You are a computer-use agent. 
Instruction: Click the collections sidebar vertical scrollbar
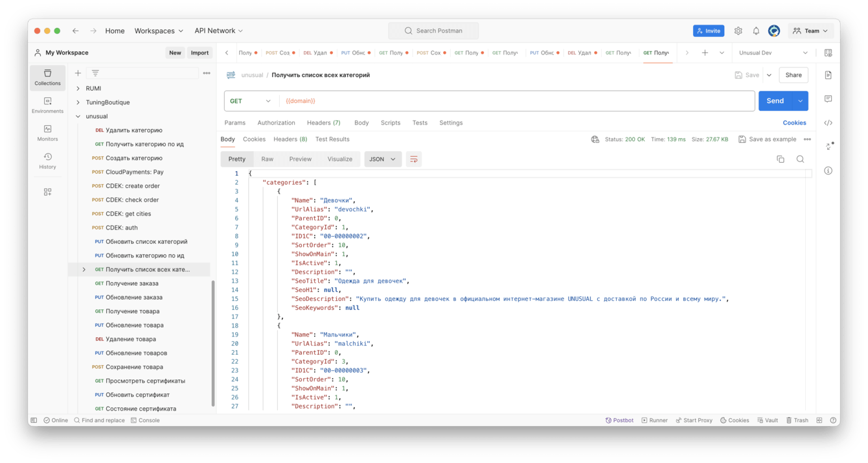click(x=213, y=344)
